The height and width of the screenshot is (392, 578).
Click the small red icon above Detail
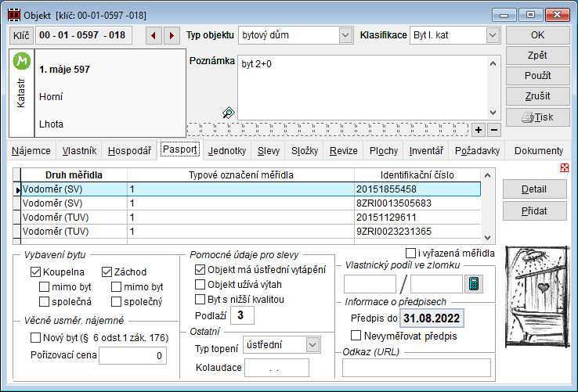coord(565,167)
